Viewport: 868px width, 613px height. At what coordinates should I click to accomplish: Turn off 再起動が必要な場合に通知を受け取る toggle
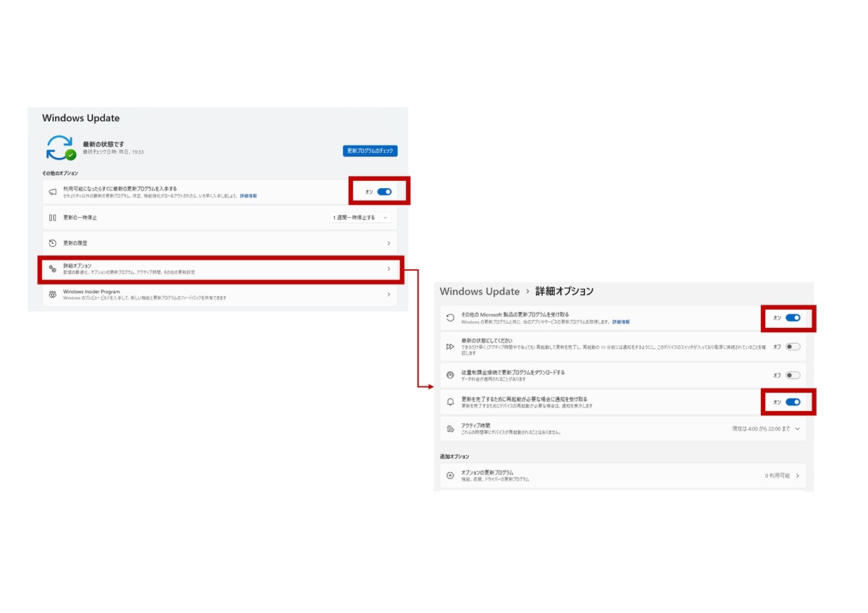pyautogui.click(x=793, y=402)
